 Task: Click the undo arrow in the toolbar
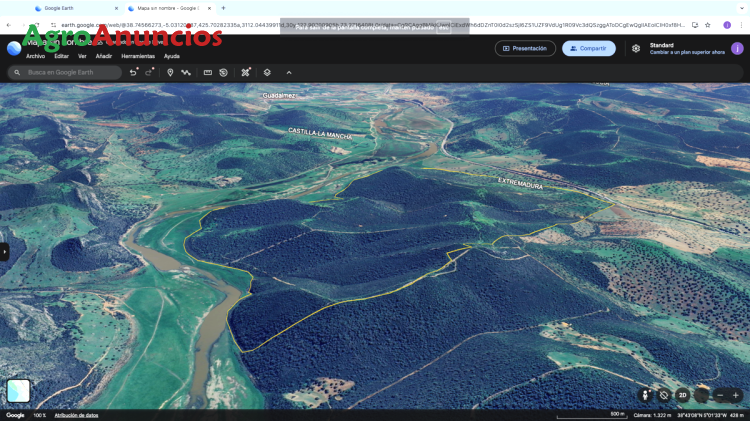pos(133,72)
